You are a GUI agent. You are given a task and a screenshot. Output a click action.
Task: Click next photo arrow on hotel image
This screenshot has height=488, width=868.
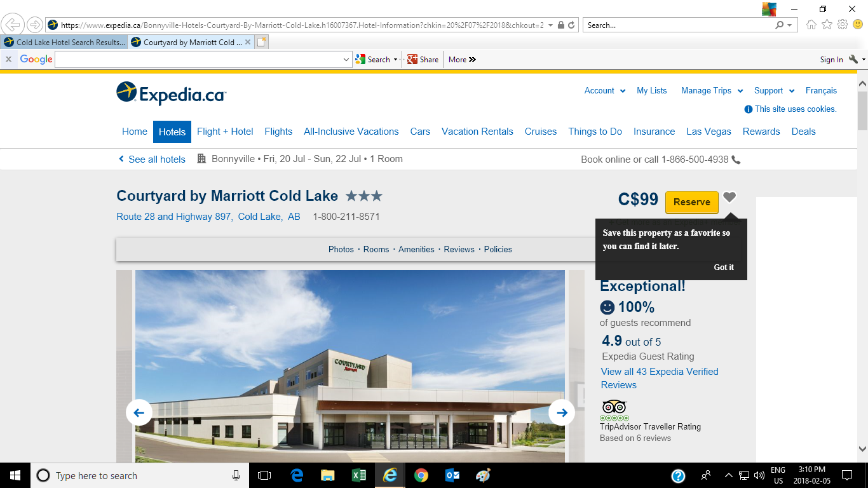[562, 413]
